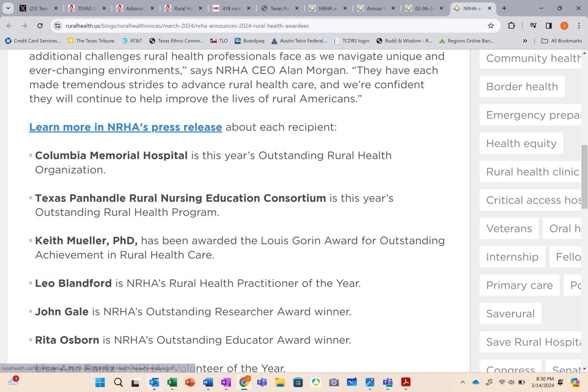Select the Rural health clinic tag
Viewport: 588px width, 392px height.
pyautogui.click(x=530, y=172)
